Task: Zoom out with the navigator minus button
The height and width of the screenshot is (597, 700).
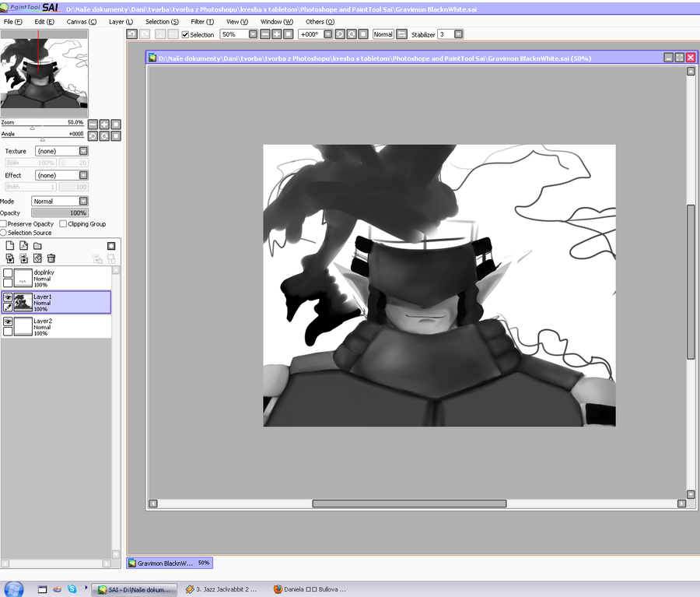Action: click(x=93, y=125)
